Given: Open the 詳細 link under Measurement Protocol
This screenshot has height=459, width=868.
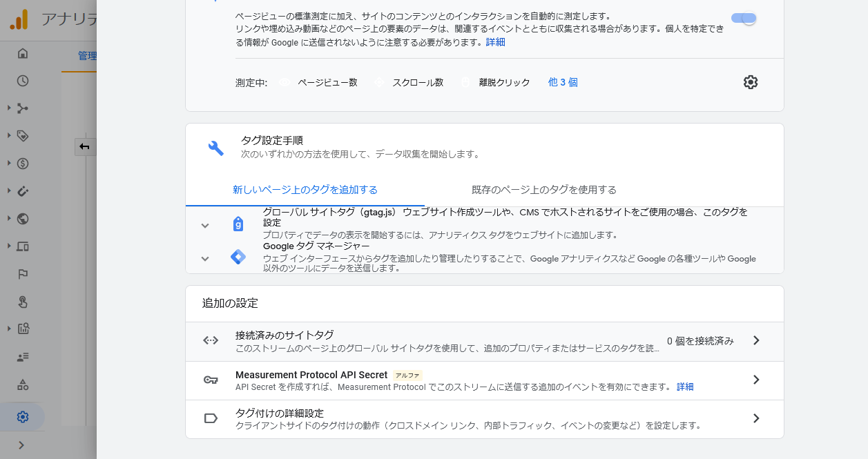Looking at the screenshot, I should click(685, 387).
